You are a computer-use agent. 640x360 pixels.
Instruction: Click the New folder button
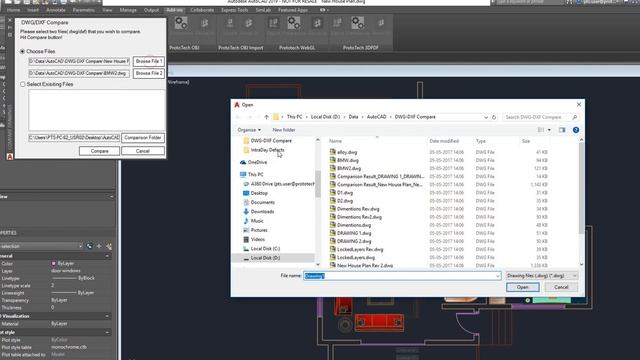pos(284,130)
